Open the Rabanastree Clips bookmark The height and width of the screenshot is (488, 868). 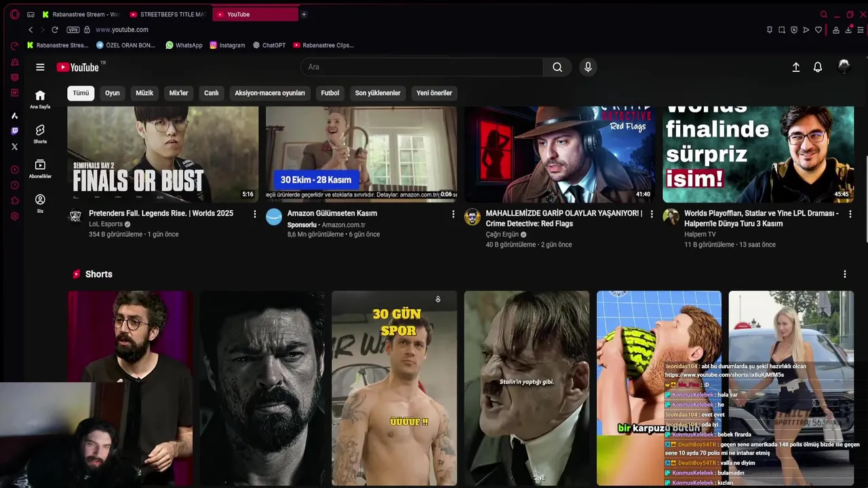tap(323, 45)
